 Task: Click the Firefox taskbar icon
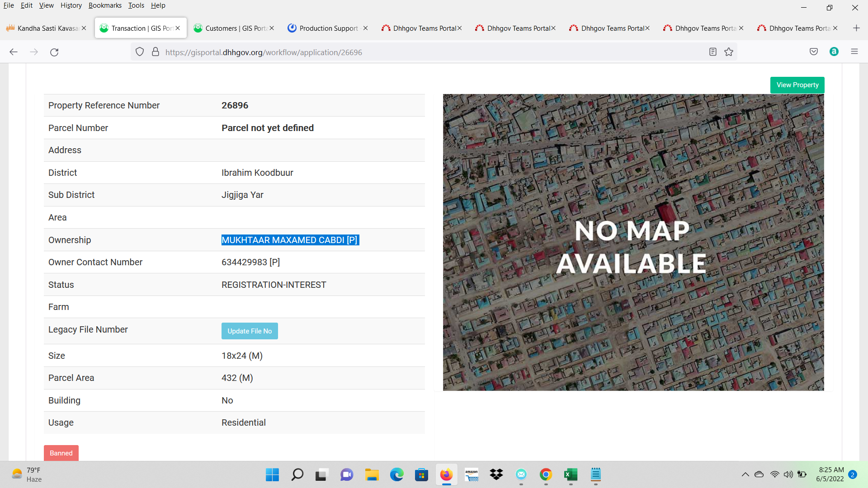(446, 474)
